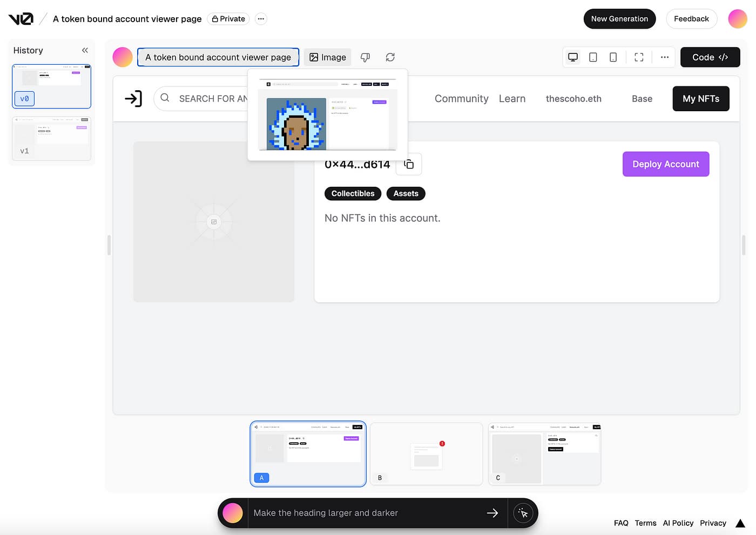Activate the element picker cursor icon
This screenshot has width=756, height=535.
523,513
